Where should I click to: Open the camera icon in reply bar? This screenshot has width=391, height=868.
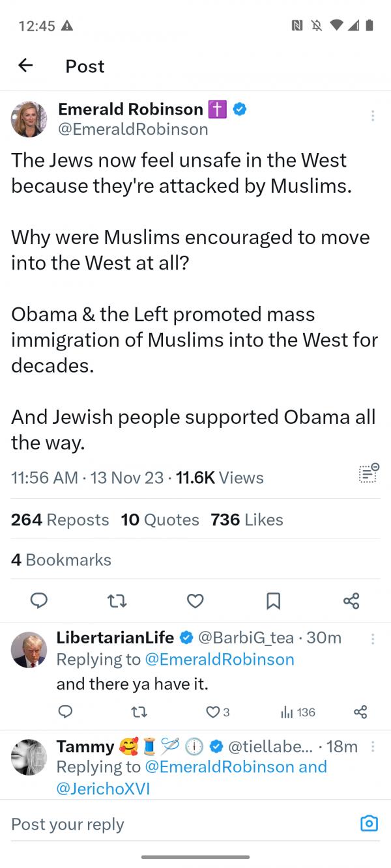pos(369,824)
